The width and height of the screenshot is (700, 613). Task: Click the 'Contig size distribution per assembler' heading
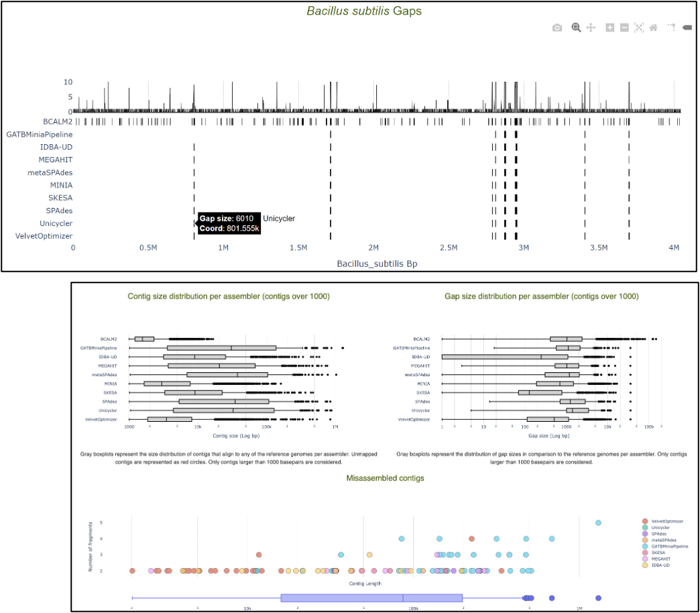coord(229,296)
